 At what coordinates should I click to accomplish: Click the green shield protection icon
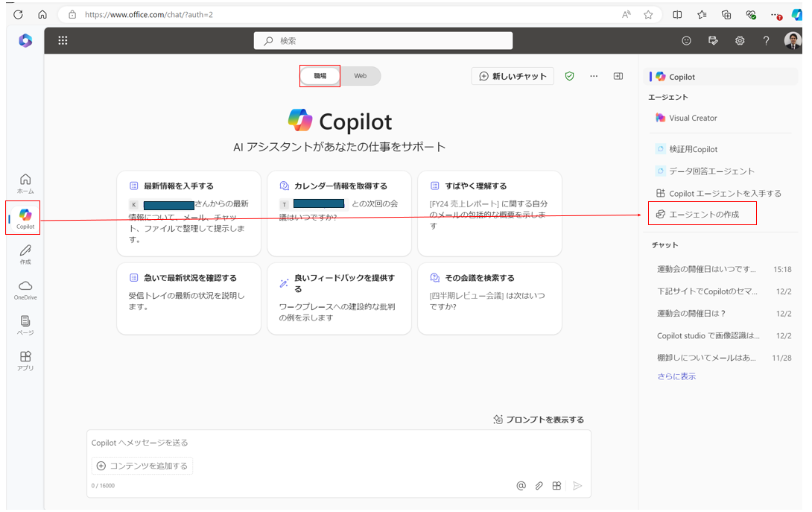click(x=570, y=76)
